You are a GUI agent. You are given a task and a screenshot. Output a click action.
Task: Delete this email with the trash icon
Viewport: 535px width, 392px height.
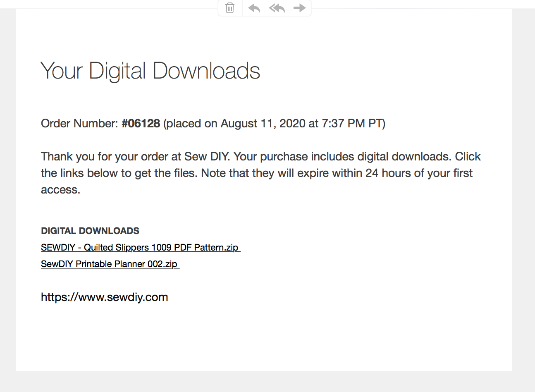[230, 8]
